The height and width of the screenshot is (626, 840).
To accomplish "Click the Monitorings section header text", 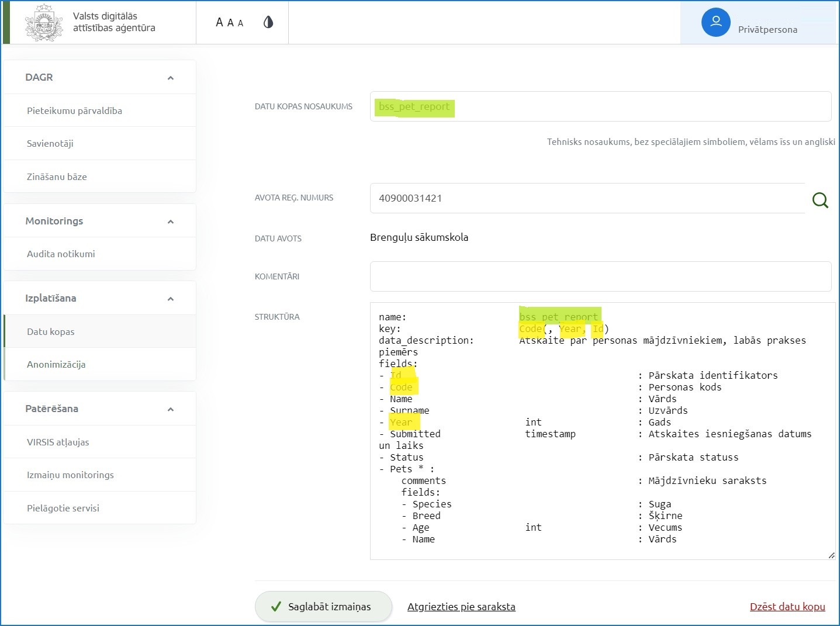I will tap(54, 221).
